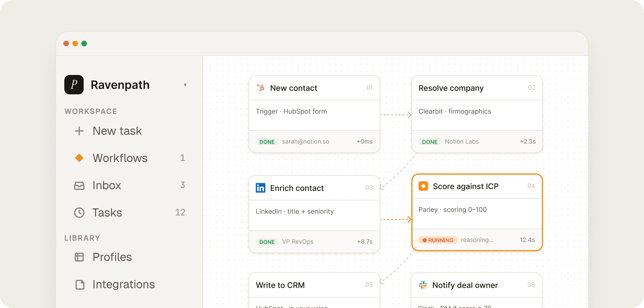Click the reasoning... status text
This screenshot has height=308, width=644.
477,240
